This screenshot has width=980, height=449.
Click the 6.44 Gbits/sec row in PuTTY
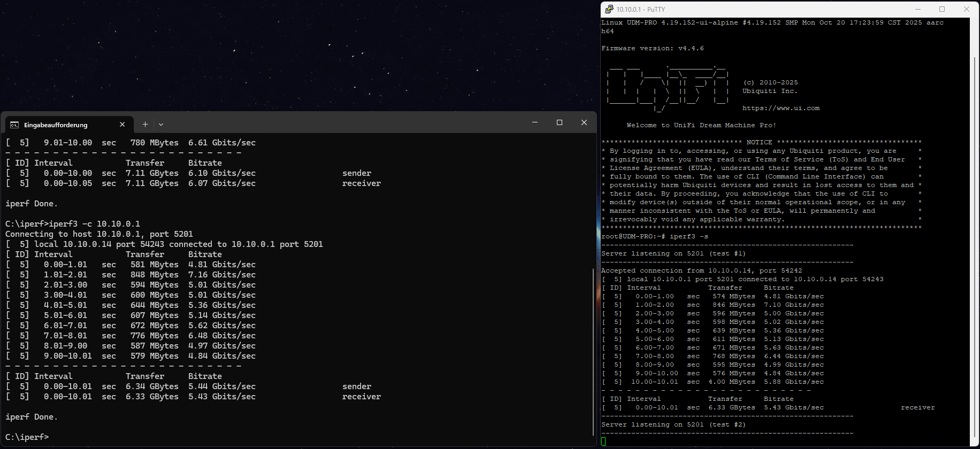pyautogui.click(x=713, y=356)
